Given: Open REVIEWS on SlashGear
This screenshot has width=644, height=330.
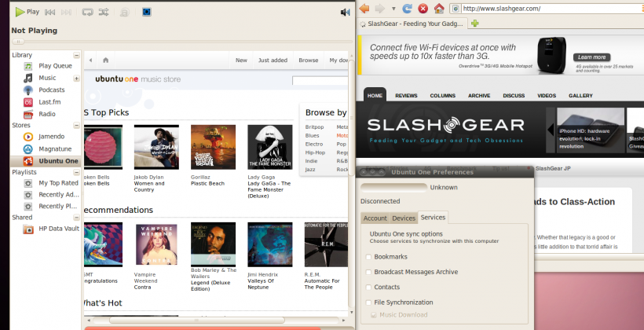Looking at the screenshot, I should [x=406, y=95].
